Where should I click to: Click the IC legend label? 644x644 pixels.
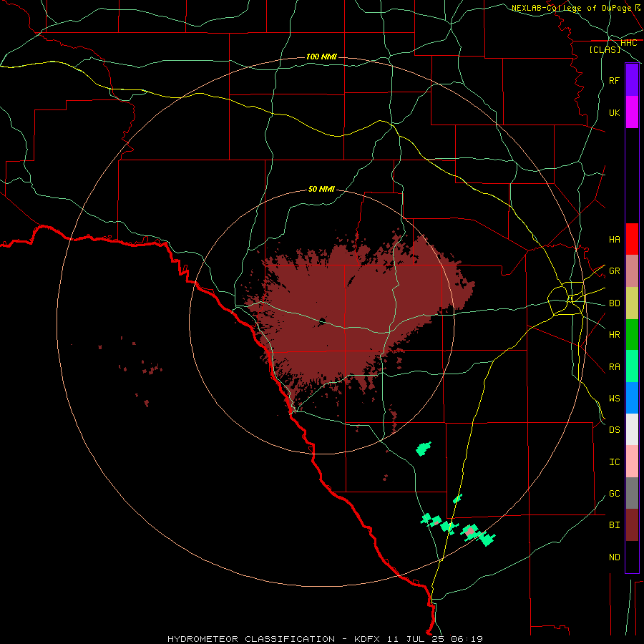[614, 462]
